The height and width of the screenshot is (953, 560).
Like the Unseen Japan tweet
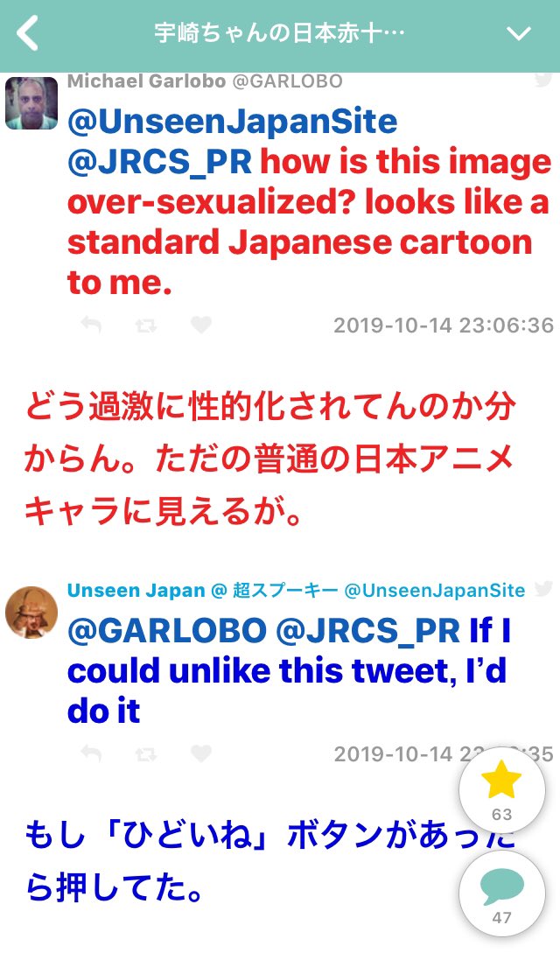point(201,754)
